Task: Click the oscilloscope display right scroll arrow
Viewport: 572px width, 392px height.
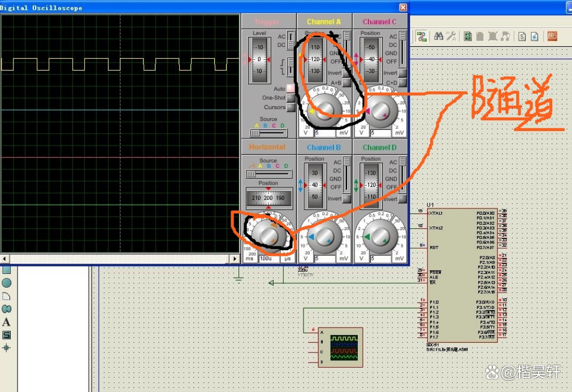Action: (x=235, y=259)
